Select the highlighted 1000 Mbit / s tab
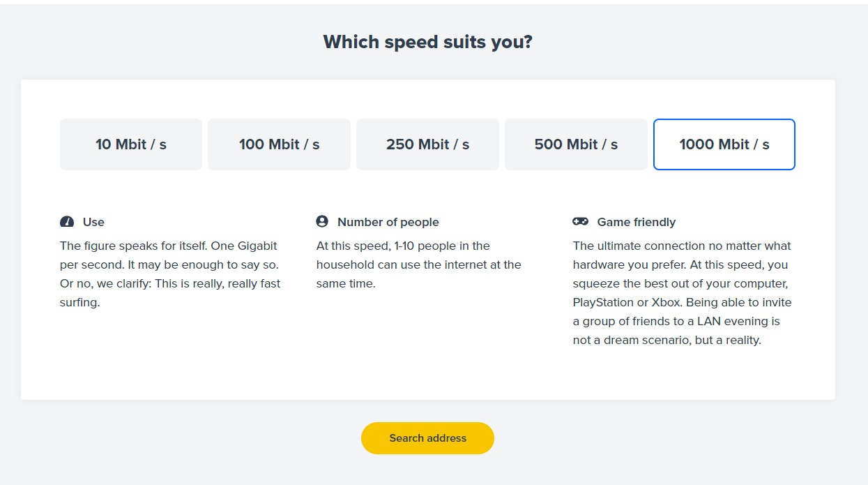This screenshot has width=868, height=485. point(724,144)
